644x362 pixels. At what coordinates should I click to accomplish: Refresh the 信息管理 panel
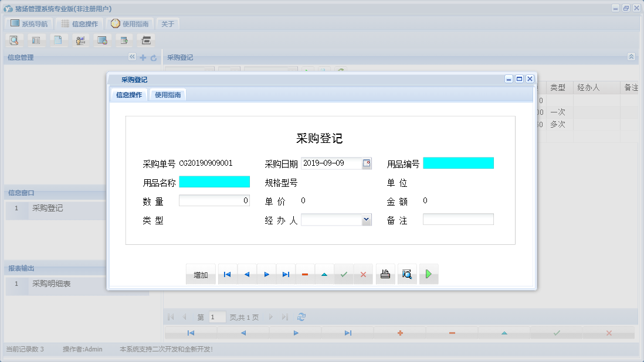point(154,57)
